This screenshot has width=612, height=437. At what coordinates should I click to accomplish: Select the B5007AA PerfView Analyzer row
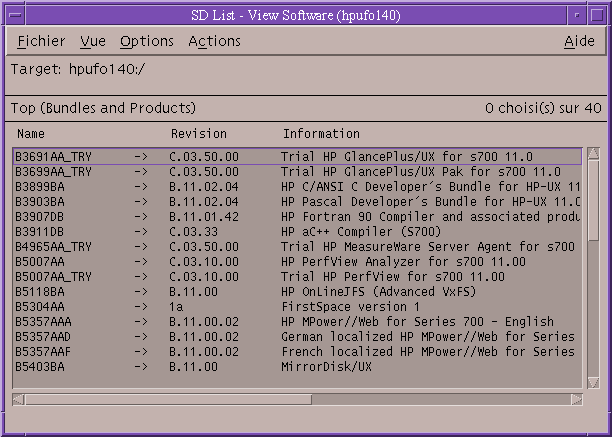(x=297, y=262)
